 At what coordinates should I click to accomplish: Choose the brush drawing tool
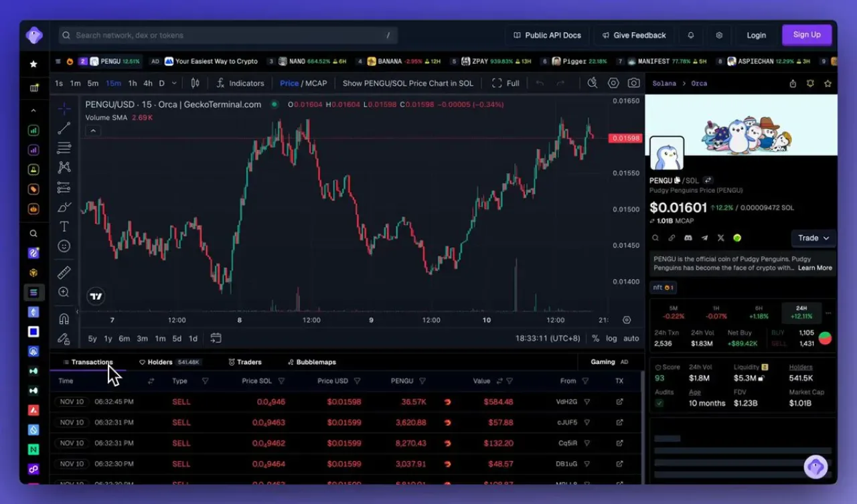click(x=64, y=207)
